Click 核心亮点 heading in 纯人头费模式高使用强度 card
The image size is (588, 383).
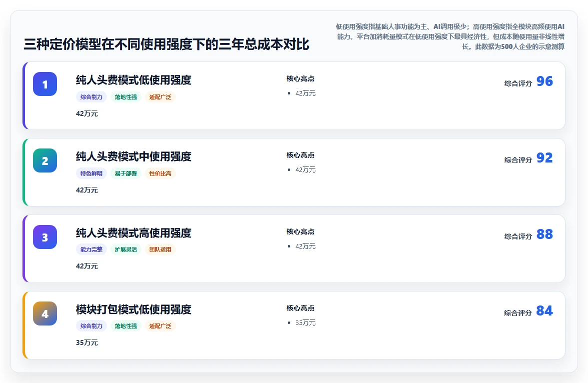click(x=300, y=231)
